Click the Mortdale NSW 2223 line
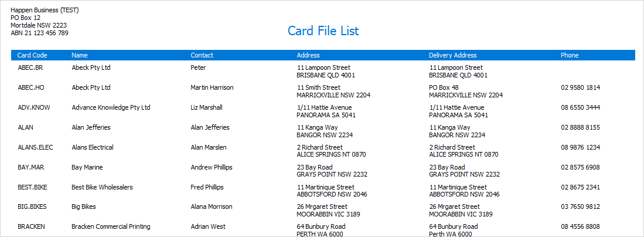Image resolution: width=644 pixels, height=237 pixels. [x=39, y=25]
